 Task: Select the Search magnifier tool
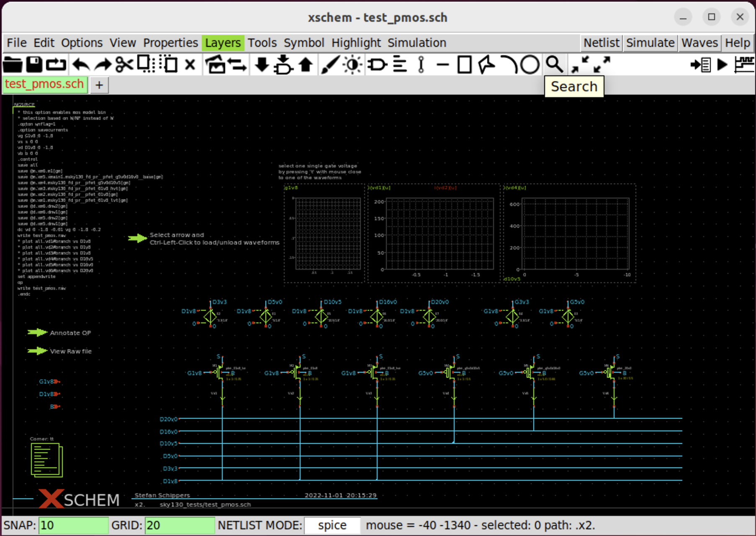tap(554, 65)
